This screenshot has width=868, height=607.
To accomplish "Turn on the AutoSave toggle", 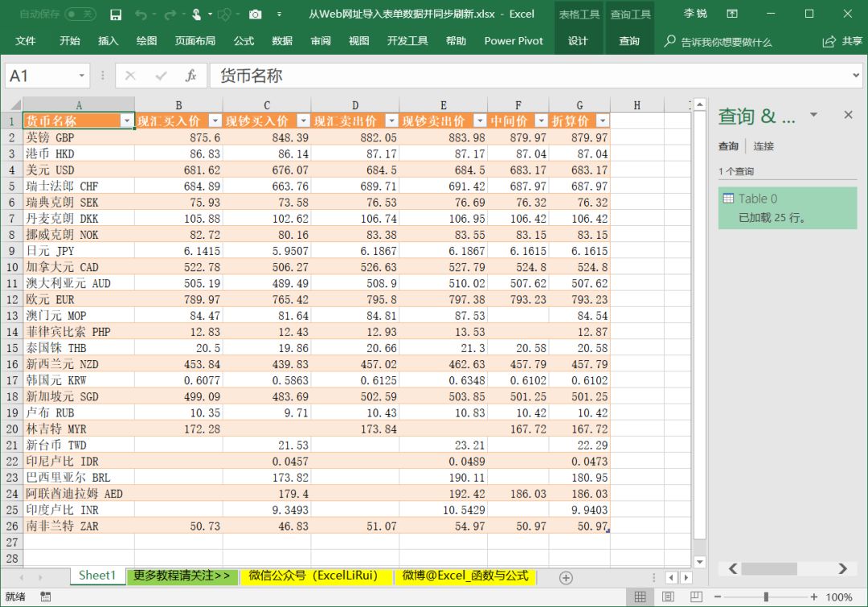I will [x=80, y=14].
